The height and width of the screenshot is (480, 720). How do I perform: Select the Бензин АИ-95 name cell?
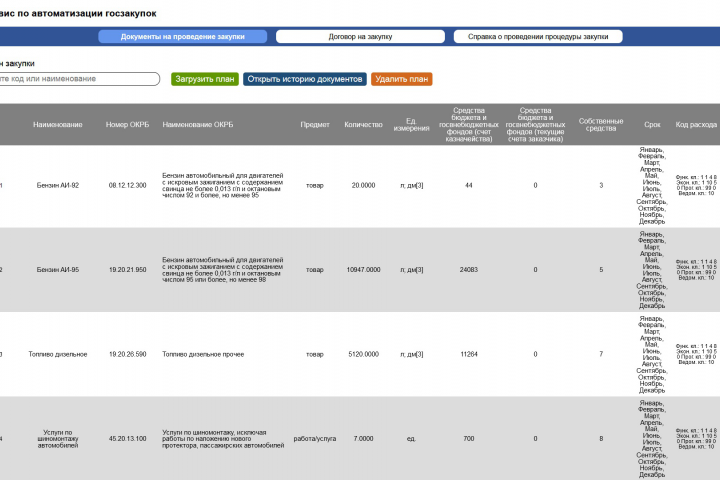tap(58, 270)
